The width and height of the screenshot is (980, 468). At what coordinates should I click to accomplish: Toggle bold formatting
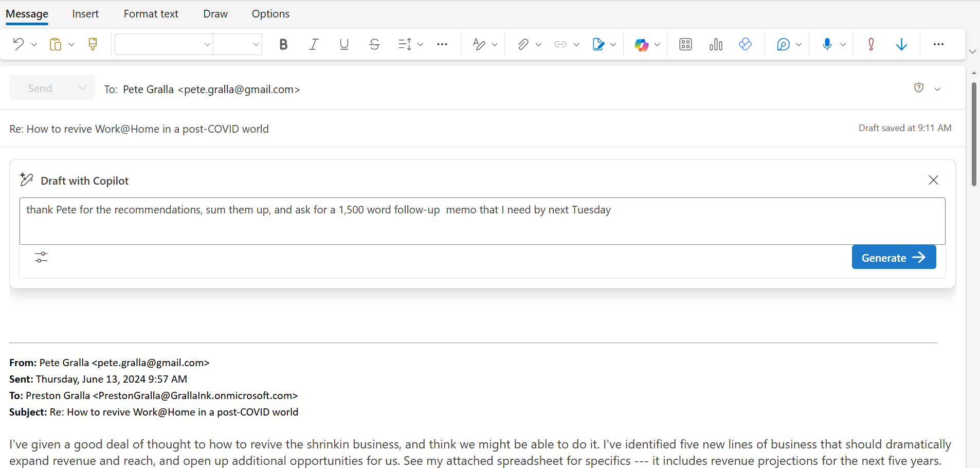(x=283, y=44)
